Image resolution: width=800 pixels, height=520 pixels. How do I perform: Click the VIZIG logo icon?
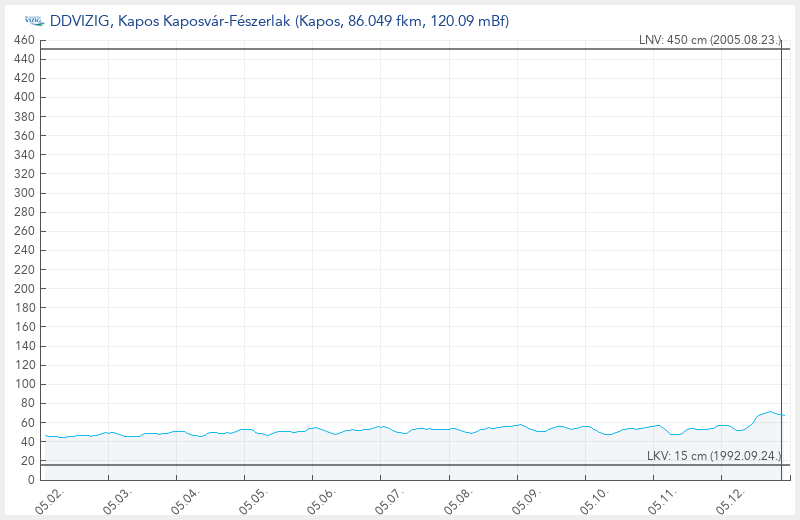click(x=35, y=20)
